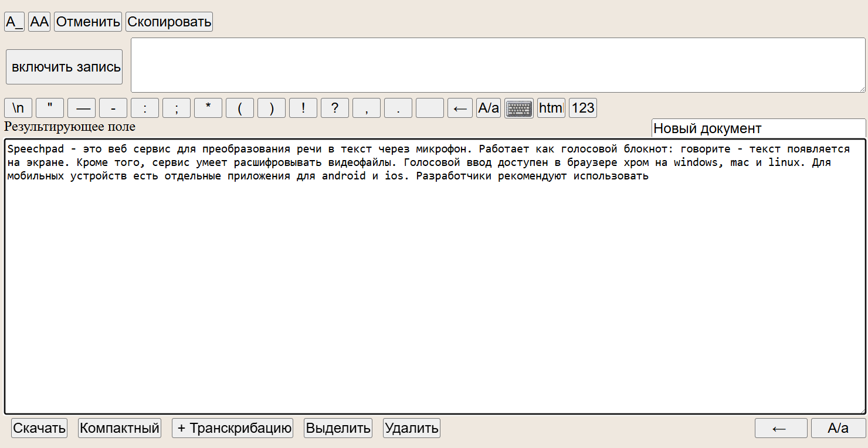Screen dimensions: 868x448
Task: Click the html button
Action: coord(551,108)
